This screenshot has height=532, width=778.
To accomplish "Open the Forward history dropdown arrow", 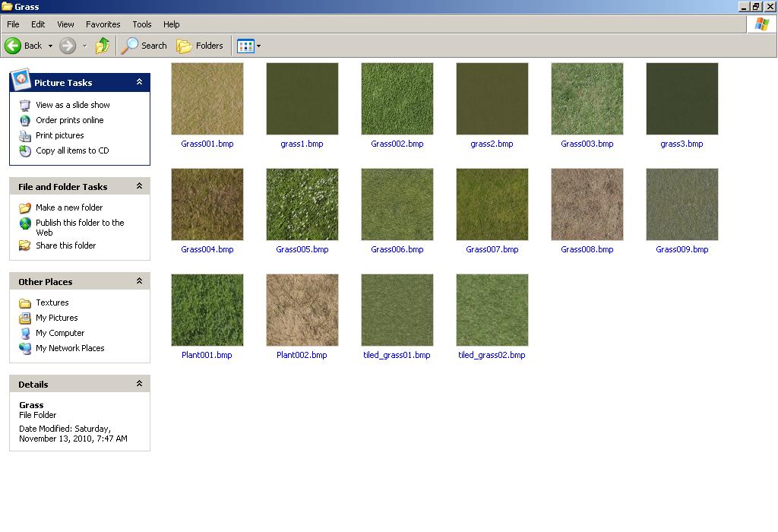I will [84, 46].
